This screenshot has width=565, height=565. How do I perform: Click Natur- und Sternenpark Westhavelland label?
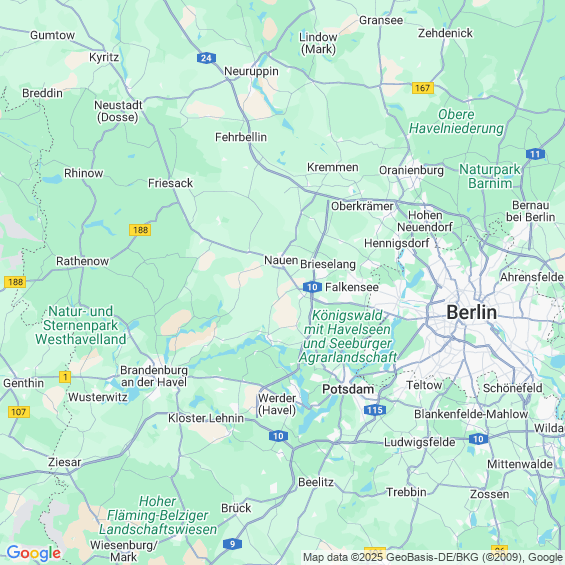(x=81, y=325)
